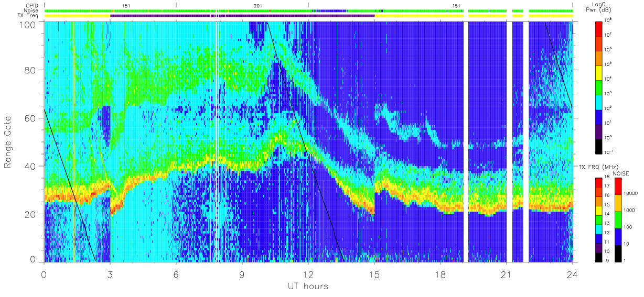Screen dimensions: 644x297
Task: Select the CPID value '201'
Action: 258,5
